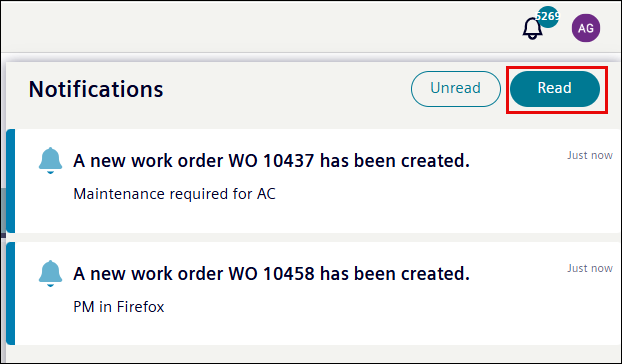Open the notifications bell in header
Image resolution: width=622 pixels, height=364 pixels.
(x=532, y=29)
